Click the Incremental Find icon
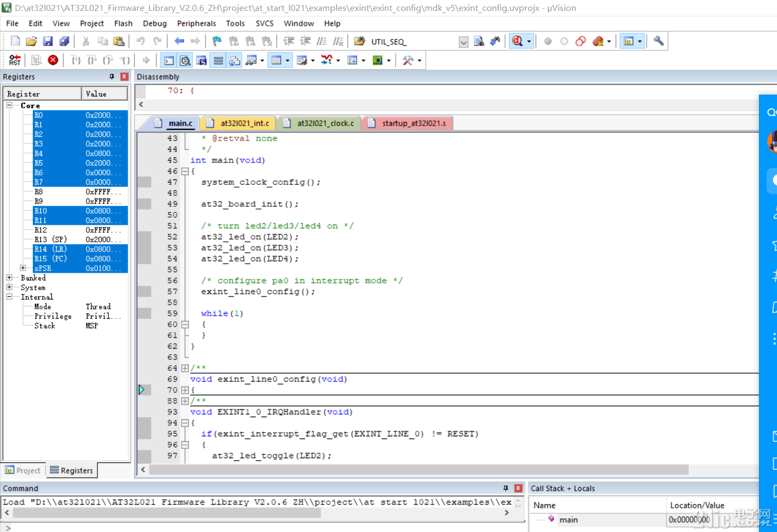Viewport: 777px width, 532px height. pyautogui.click(x=495, y=41)
